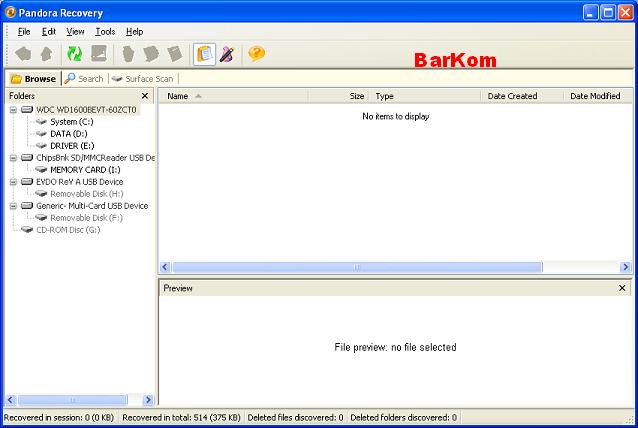
Task: Click the grayed folder toolbar icon after the recycle-bin icon
Action: (x=151, y=54)
